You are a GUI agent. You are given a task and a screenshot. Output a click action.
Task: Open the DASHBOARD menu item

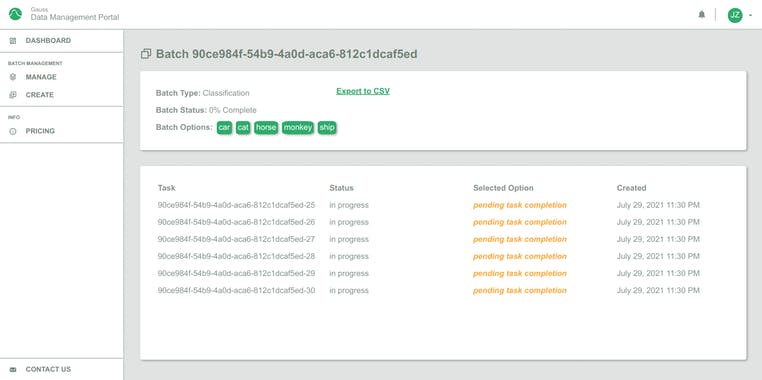48,41
